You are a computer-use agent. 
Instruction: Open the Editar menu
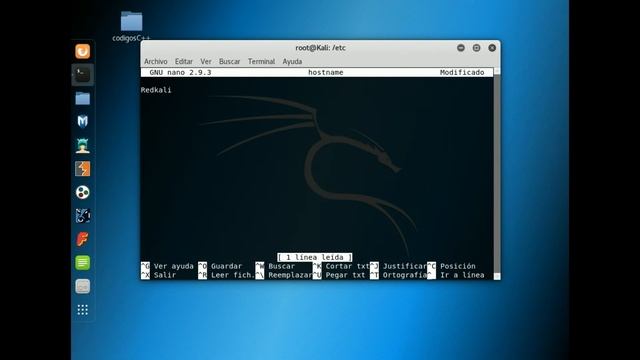pos(184,62)
